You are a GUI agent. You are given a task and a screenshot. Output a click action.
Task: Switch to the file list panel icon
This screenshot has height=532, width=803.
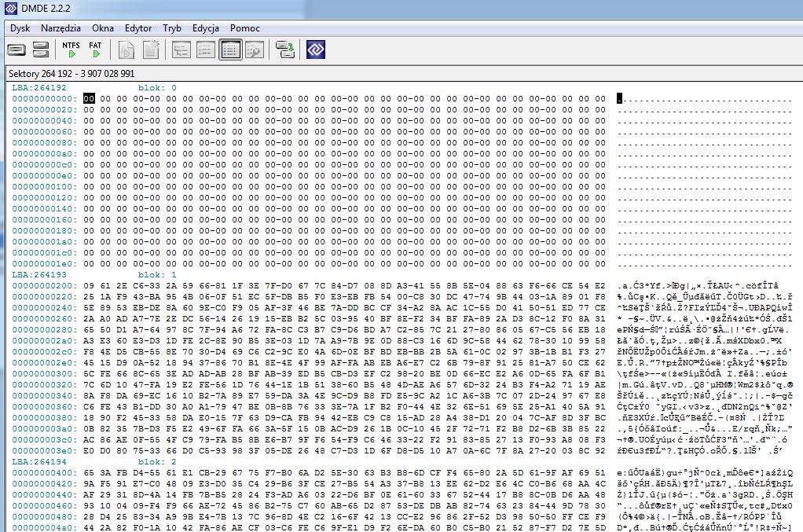click(205, 50)
